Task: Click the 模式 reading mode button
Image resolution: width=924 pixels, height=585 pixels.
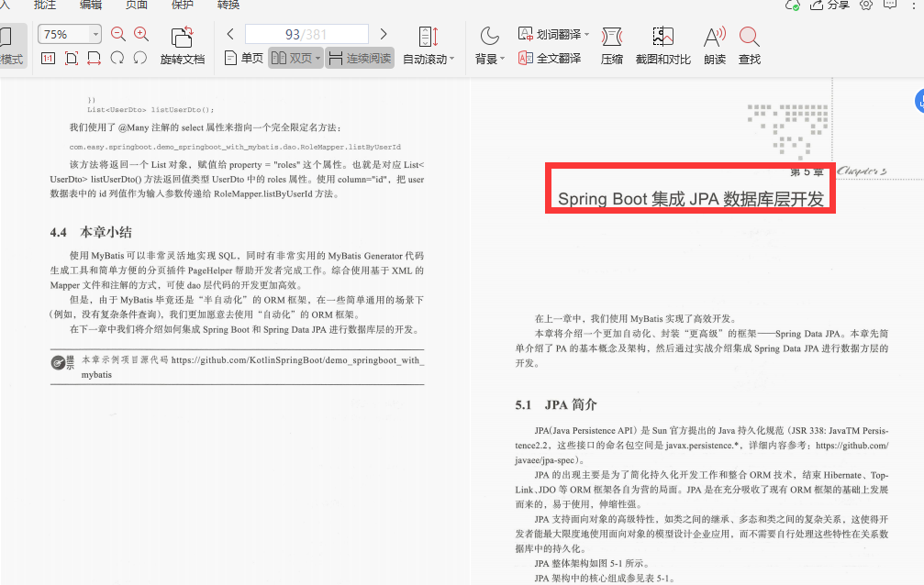Action: pyautogui.click(x=11, y=46)
